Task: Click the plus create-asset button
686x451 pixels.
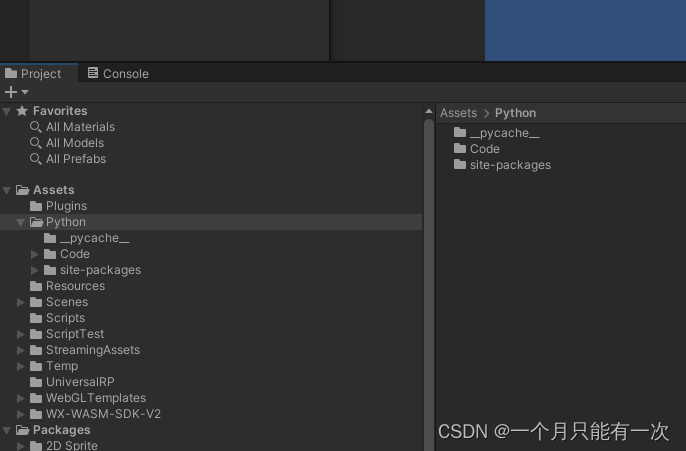Action: (x=10, y=92)
